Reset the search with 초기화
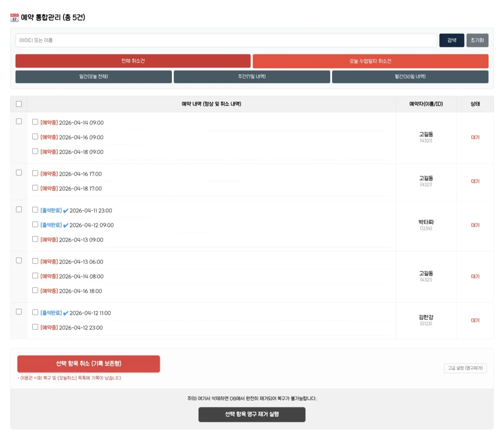The width and height of the screenshot is (504, 438). coord(477,40)
